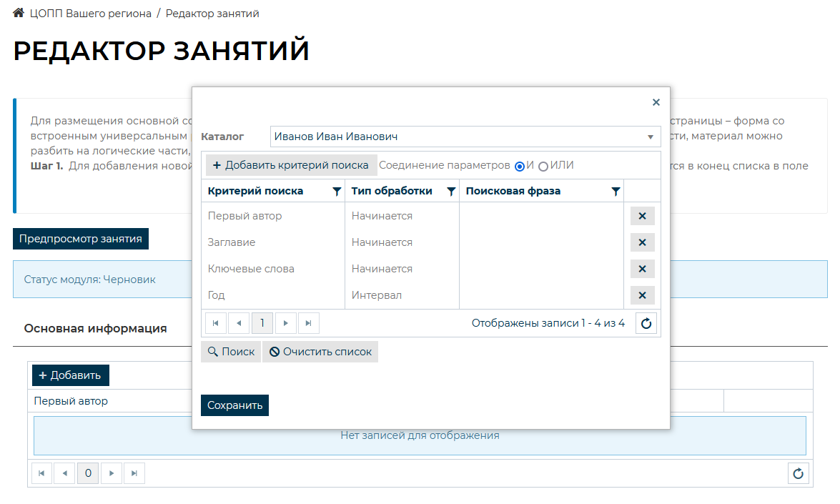Jump to last page in dialog pager
Viewport: 840px width, 504px height.
pyautogui.click(x=308, y=323)
